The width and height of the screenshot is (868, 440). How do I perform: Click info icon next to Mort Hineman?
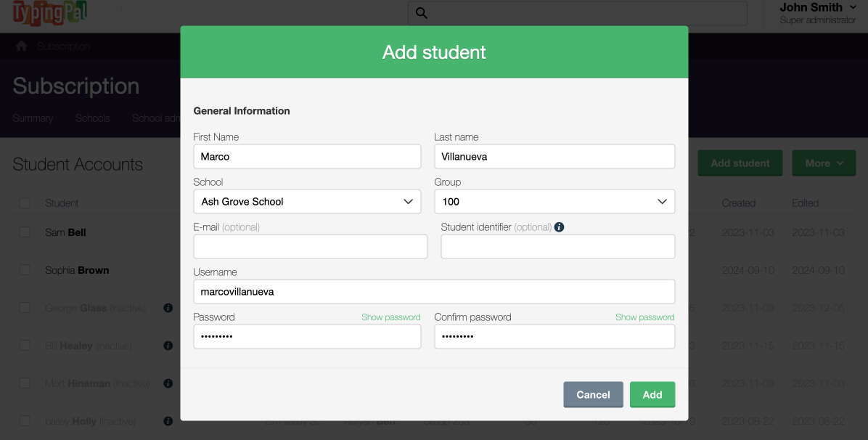pyautogui.click(x=168, y=383)
